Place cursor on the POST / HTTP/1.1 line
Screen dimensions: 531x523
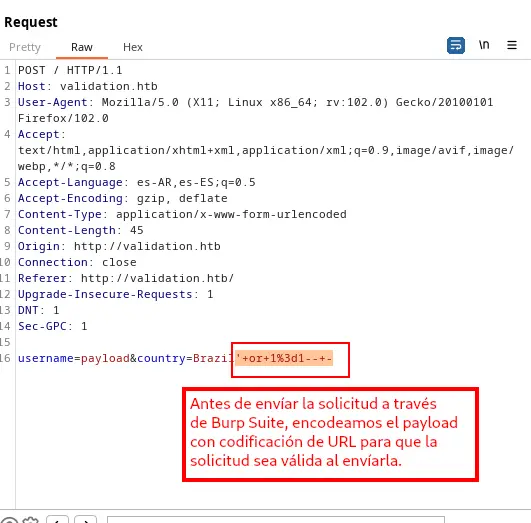[70, 70]
